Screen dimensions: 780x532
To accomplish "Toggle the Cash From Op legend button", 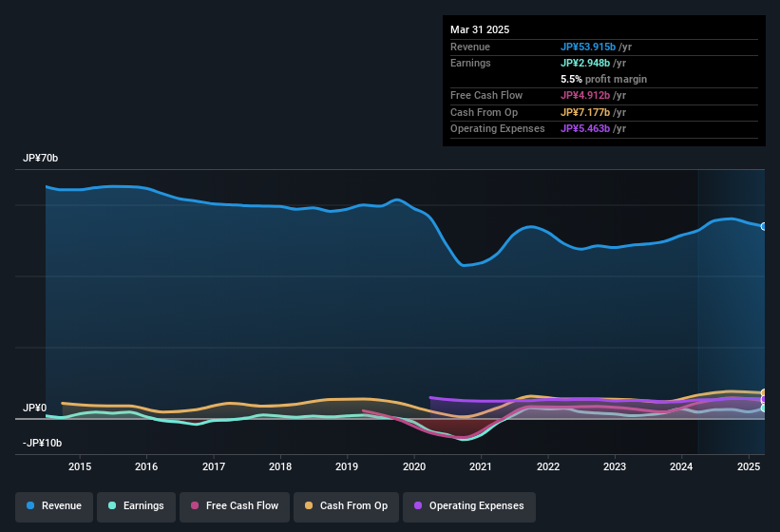I will pyautogui.click(x=346, y=506).
